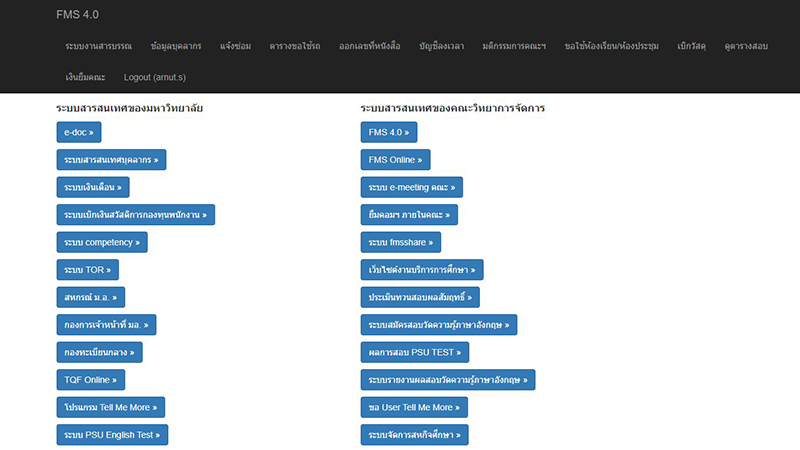This screenshot has width=800, height=450.
Task: Click the FMS 4.0 brand title
Action: click(x=78, y=15)
